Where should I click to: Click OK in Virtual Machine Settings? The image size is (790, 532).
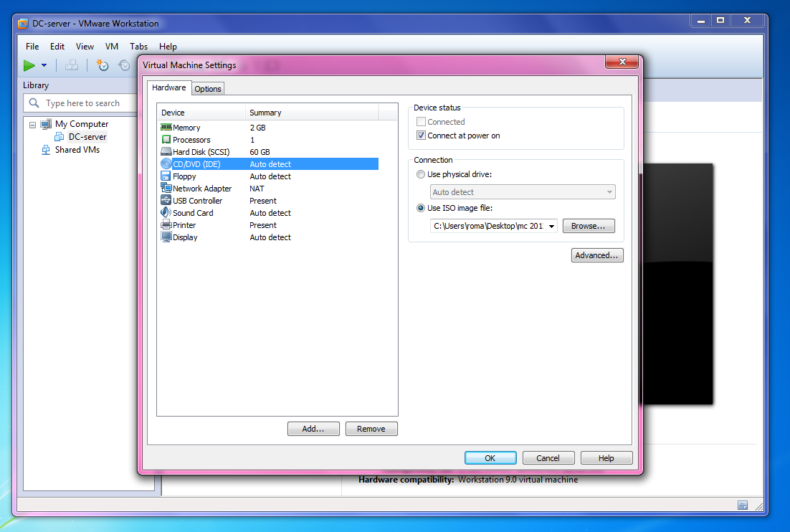pos(490,458)
